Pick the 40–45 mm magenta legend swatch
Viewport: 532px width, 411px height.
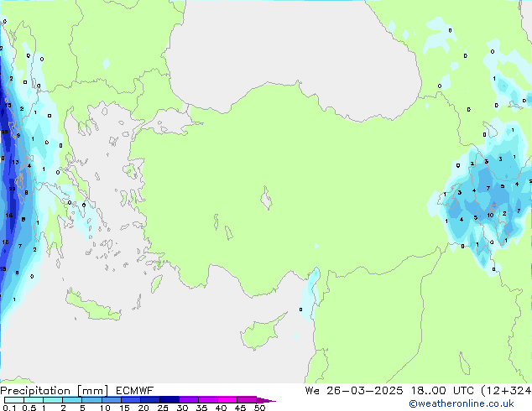[x=227, y=400]
